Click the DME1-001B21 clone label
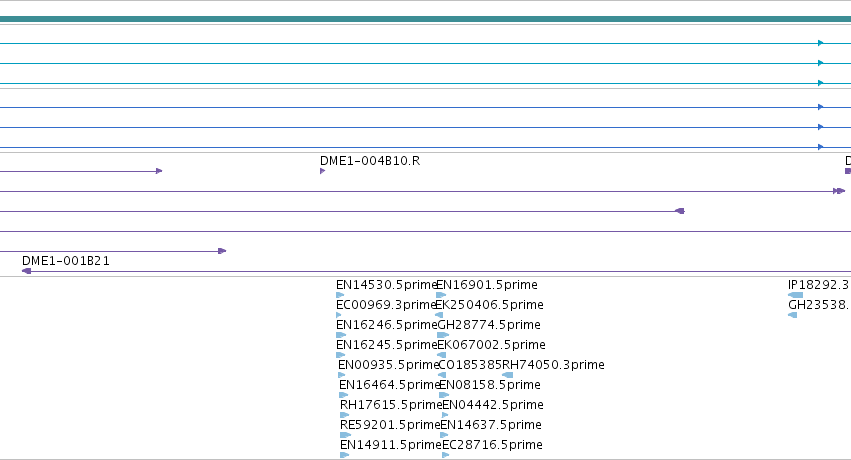The width and height of the screenshot is (851, 460). 66,261
